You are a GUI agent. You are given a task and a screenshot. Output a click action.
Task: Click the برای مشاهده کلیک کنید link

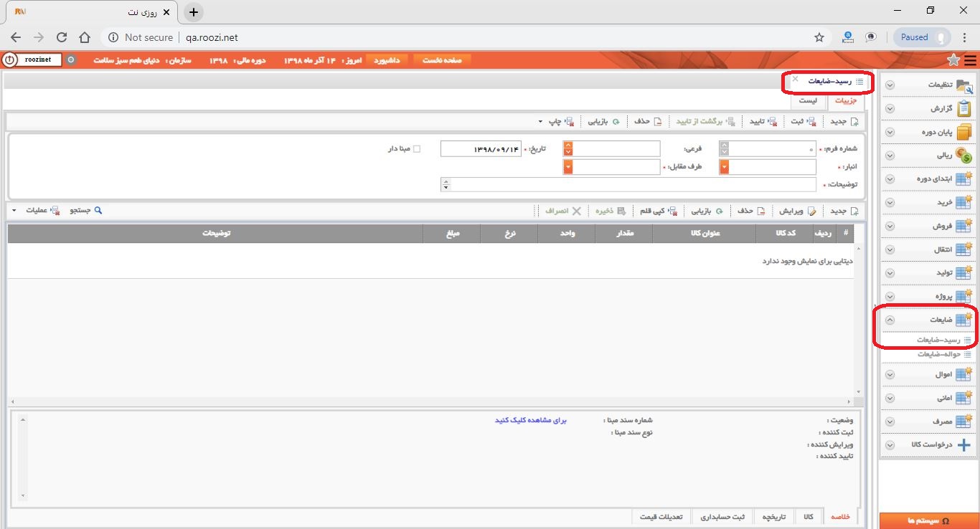click(x=531, y=420)
